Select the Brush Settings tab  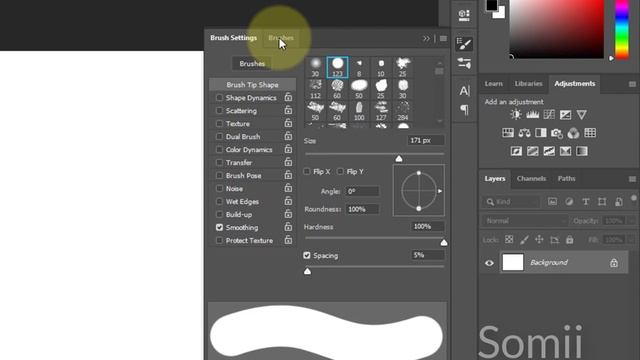[x=233, y=38]
